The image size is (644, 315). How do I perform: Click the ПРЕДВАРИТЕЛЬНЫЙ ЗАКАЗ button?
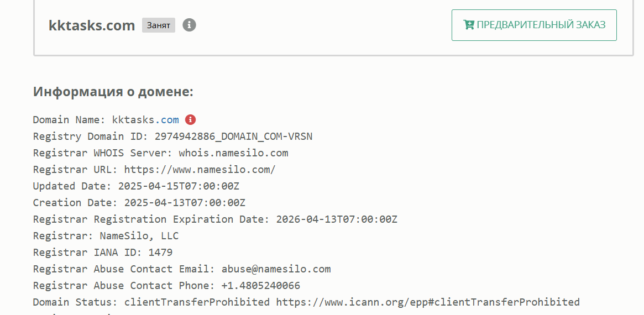pos(534,25)
